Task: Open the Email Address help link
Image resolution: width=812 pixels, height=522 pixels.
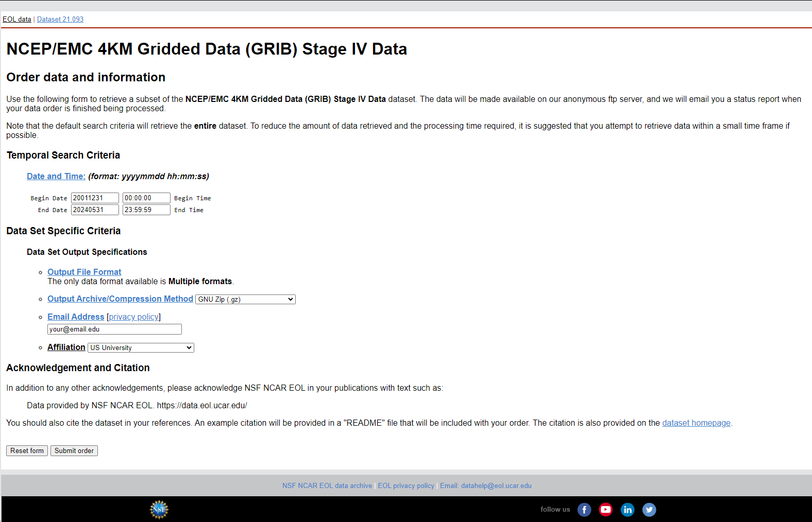Action: coord(76,317)
